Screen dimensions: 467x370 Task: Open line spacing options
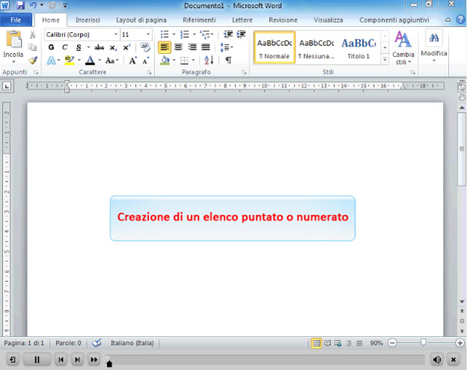[x=226, y=47]
